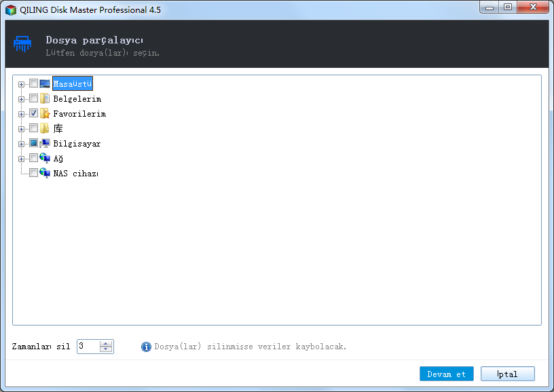Toggle the NAS cihazı checkbox
This screenshot has height=392, width=554.
coord(33,172)
